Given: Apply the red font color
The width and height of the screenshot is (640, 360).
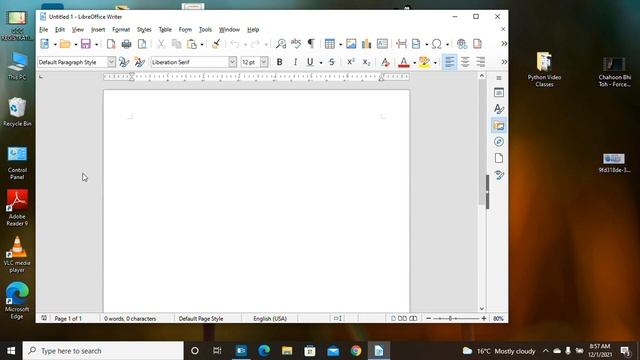Looking at the screenshot, I should click(404, 62).
